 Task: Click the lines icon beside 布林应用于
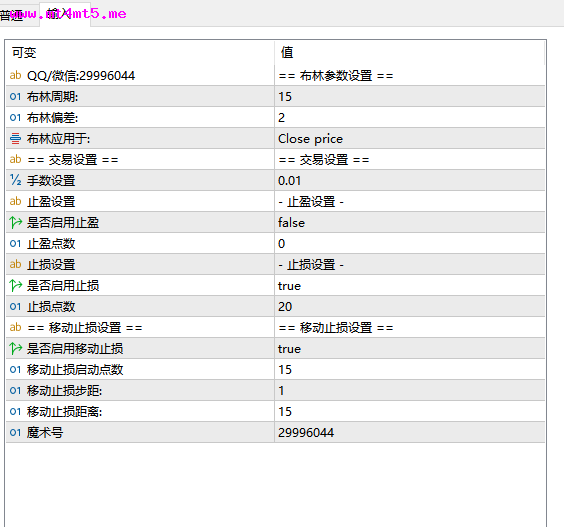15,138
